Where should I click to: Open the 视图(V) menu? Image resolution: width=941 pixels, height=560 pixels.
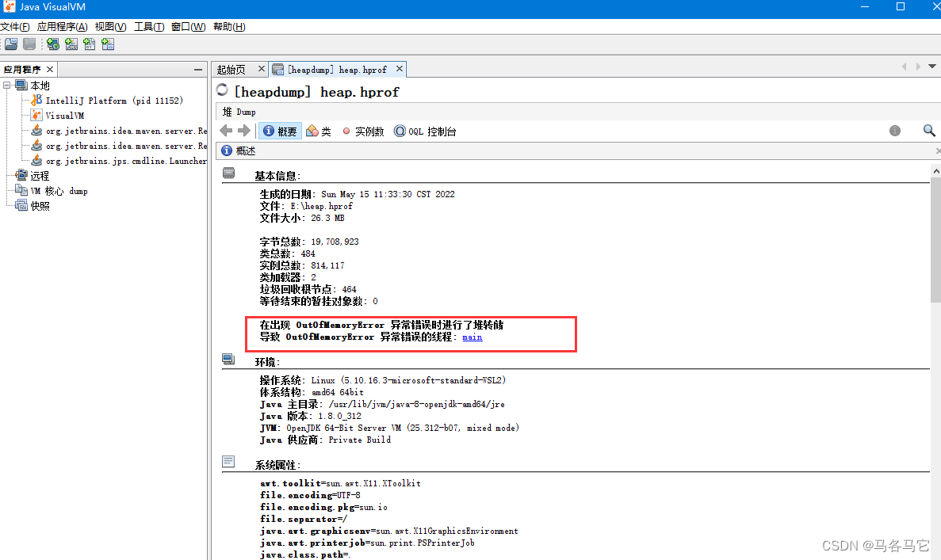coord(110,26)
